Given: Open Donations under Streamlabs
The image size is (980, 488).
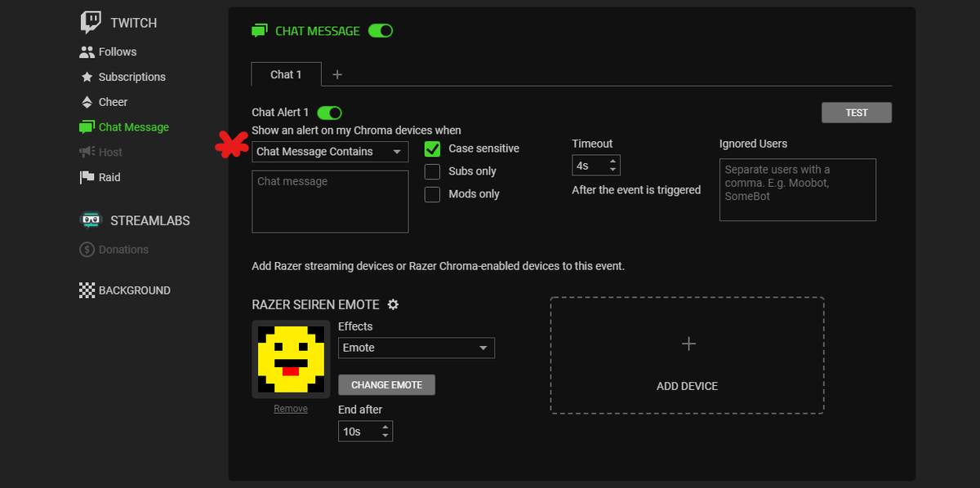Looking at the screenshot, I should click(x=123, y=250).
